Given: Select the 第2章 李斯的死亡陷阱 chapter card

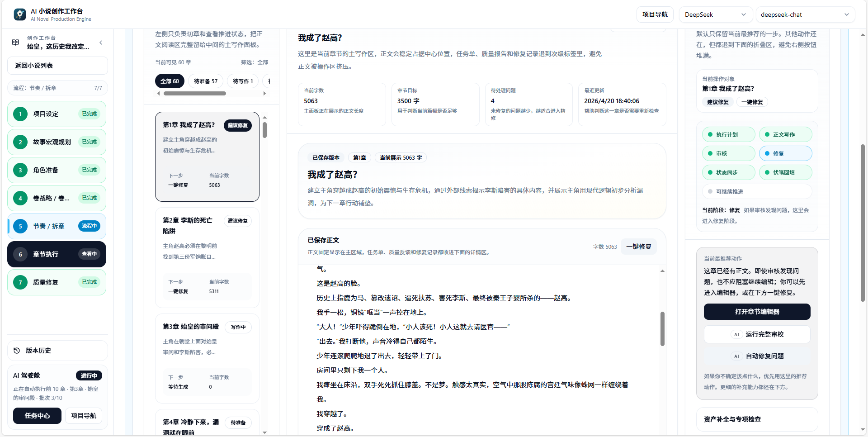Looking at the screenshot, I should 207,257.
